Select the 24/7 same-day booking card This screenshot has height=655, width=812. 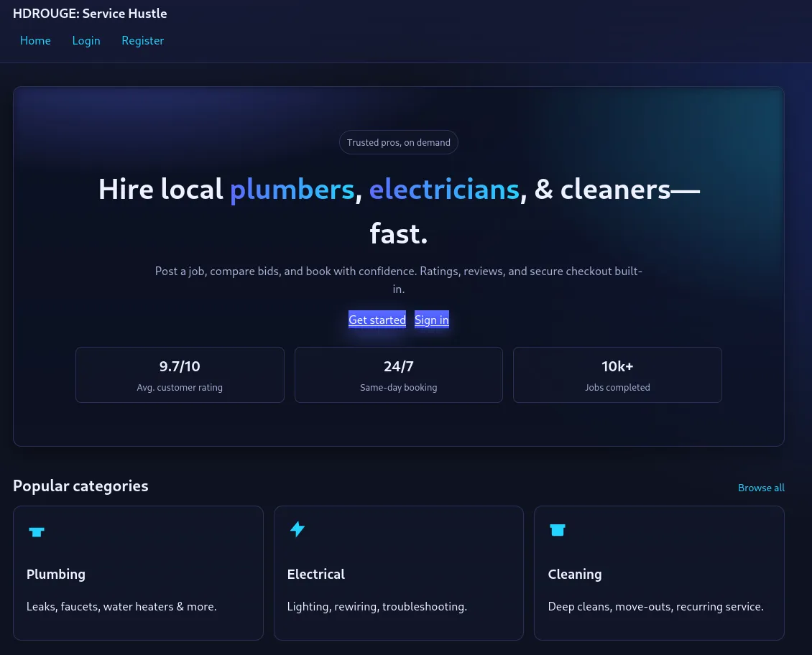(x=399, y=375)
